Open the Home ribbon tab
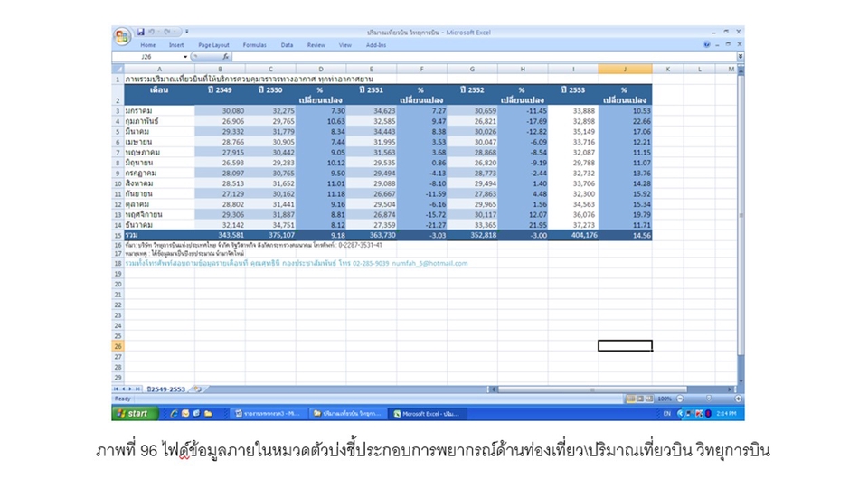Image resolution: width=868 pixels, height=488 pixels. click(147, 45)
